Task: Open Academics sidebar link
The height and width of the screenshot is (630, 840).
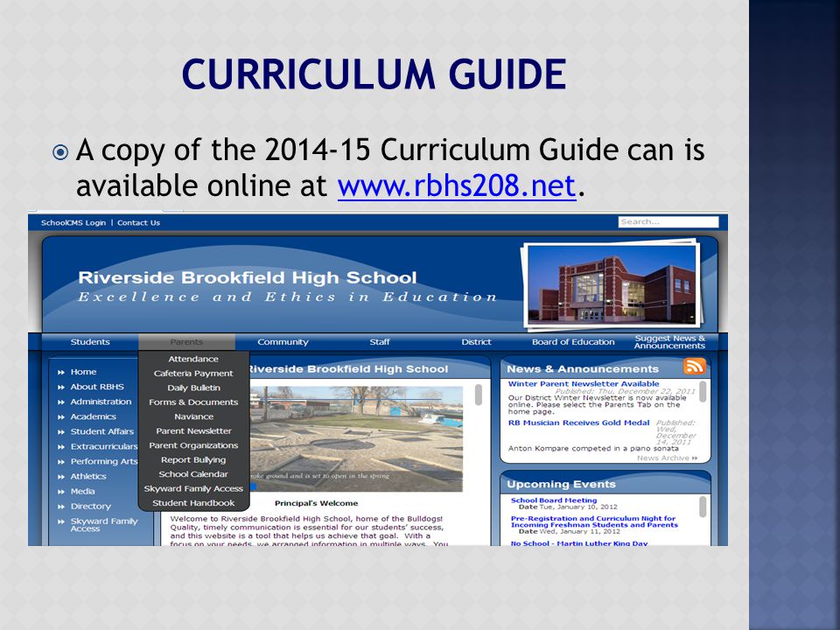Action: click(x=94, y=416)
